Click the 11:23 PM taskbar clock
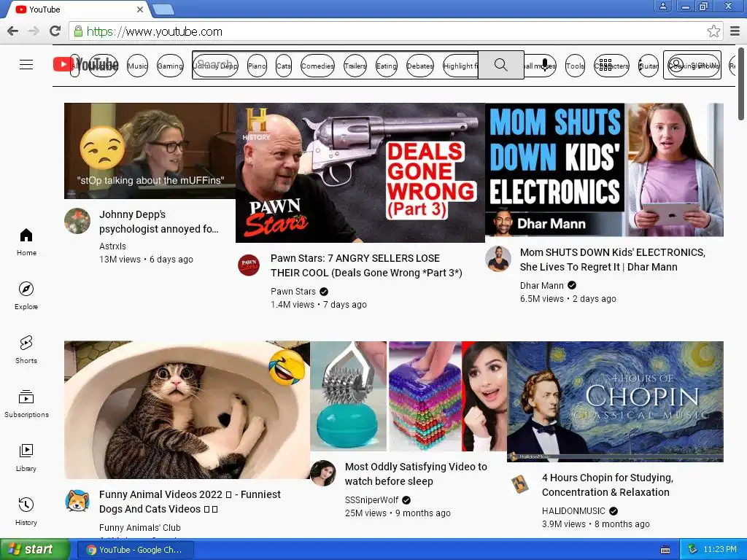 (x=719, y=550)
